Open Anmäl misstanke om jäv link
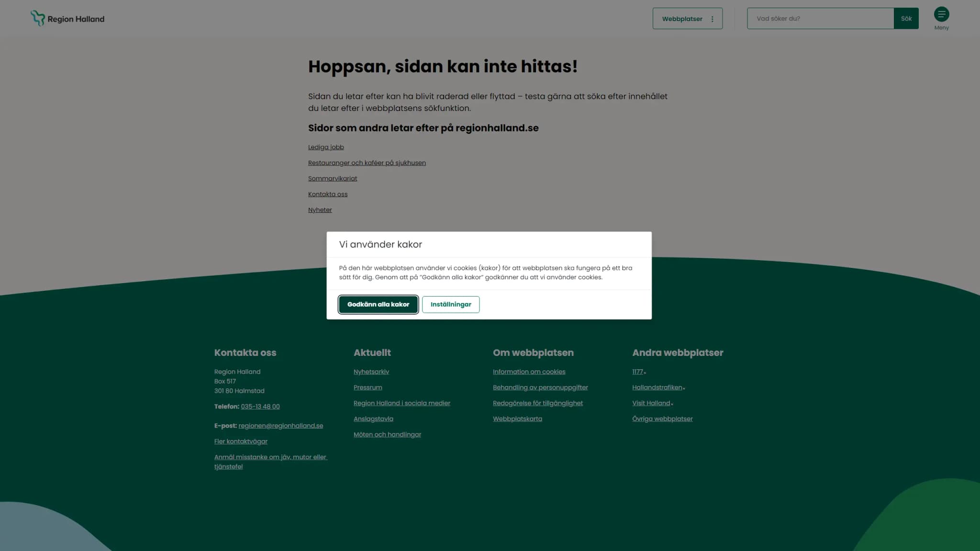Viewport: 980px width, 551px height. tap(270, 462)
